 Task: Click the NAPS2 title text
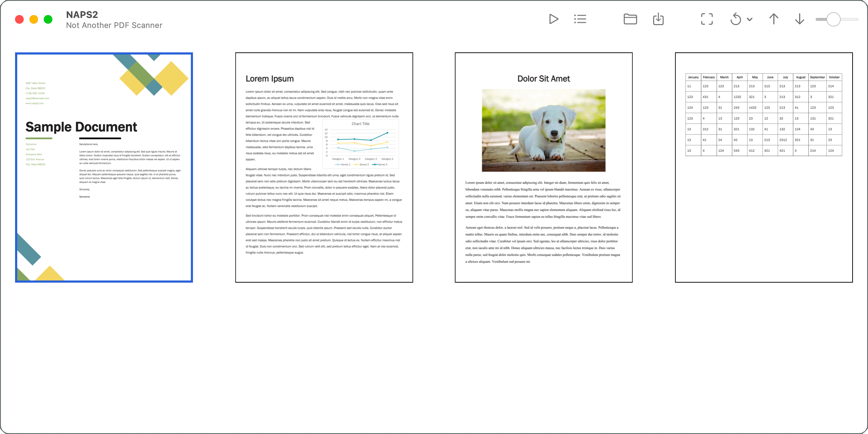(82, 15)
